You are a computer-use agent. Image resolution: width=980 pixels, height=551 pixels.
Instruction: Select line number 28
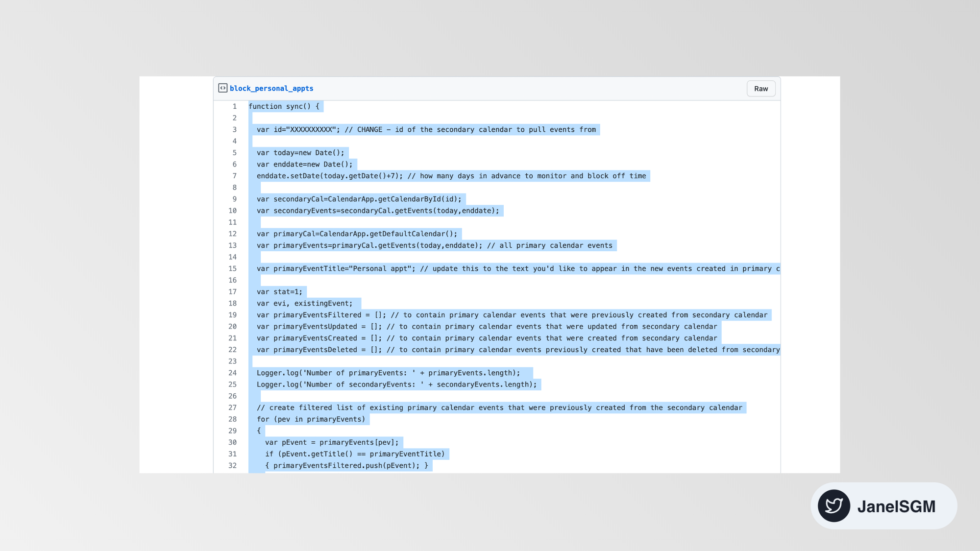pos(233,419)
